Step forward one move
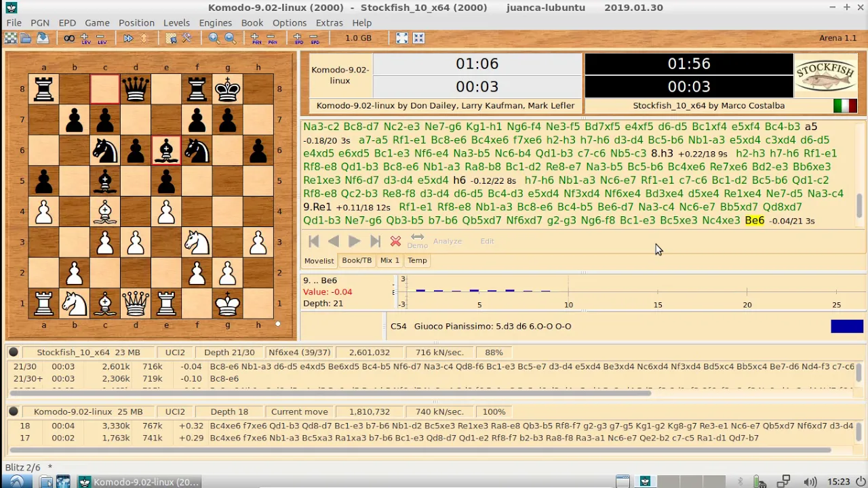The image size is (868, 488). (x=354, y=241)
